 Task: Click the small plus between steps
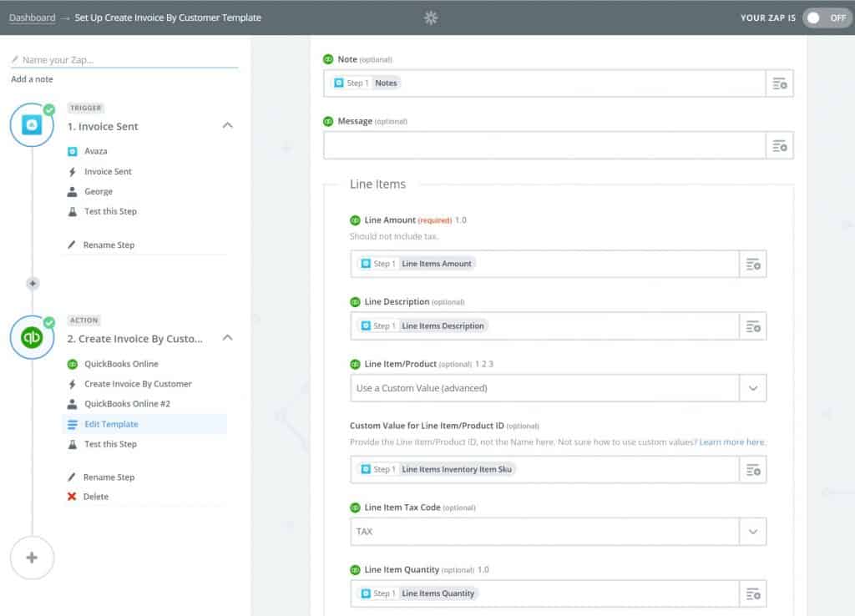33,284
